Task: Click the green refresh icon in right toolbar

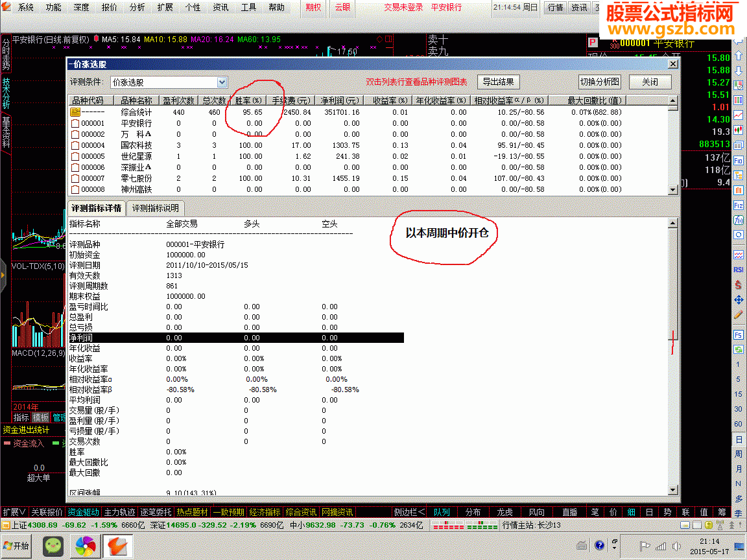Action: [739, 349]
